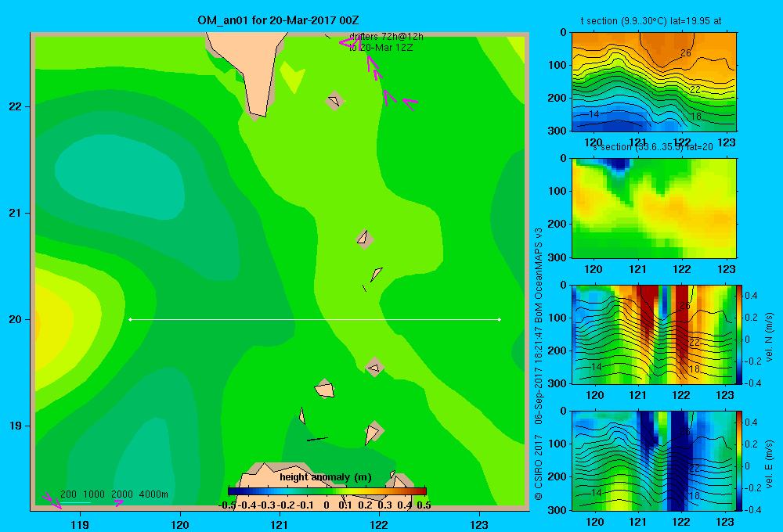The height and width of the screenshot is (532, 783).
Task: Click the island near latitude 20.75 on map
Action: click(365, 239)
